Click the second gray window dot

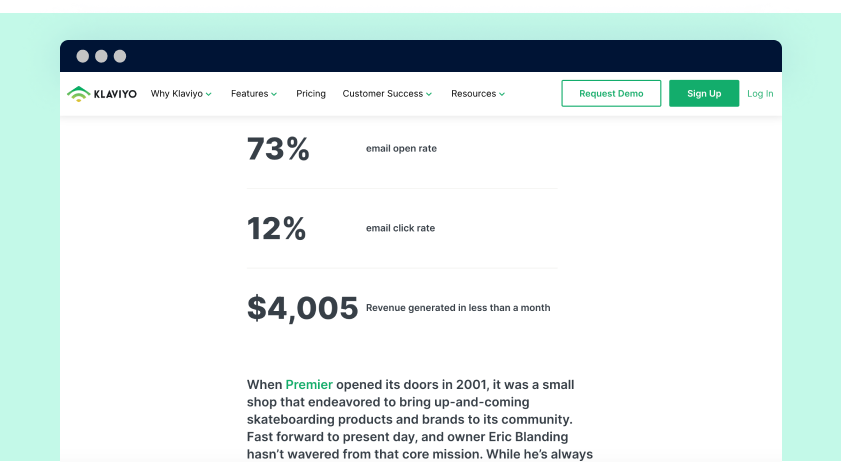coord(101,56)
